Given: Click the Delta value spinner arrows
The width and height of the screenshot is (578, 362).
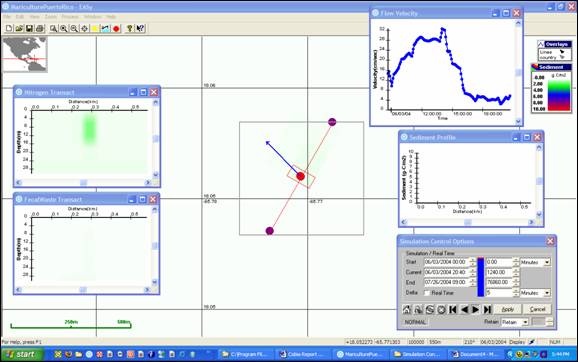Looking at the screenshot, I should click(x=516, y=293).
